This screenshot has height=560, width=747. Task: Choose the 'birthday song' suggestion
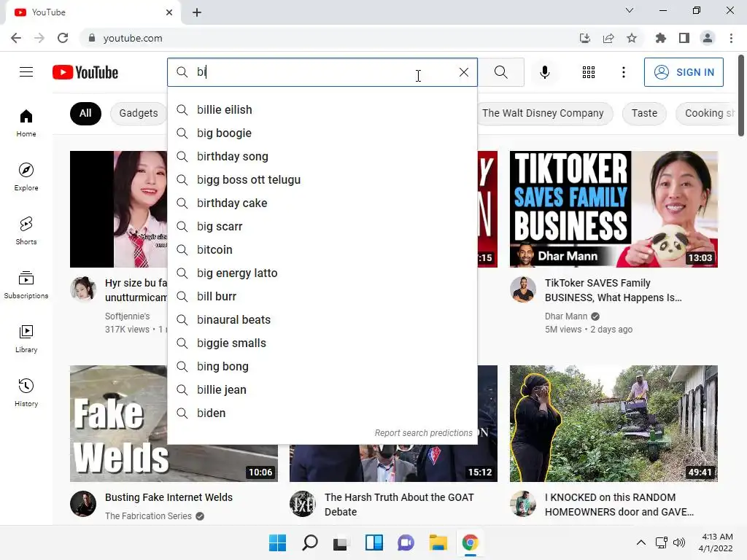[x=322, y=156]
